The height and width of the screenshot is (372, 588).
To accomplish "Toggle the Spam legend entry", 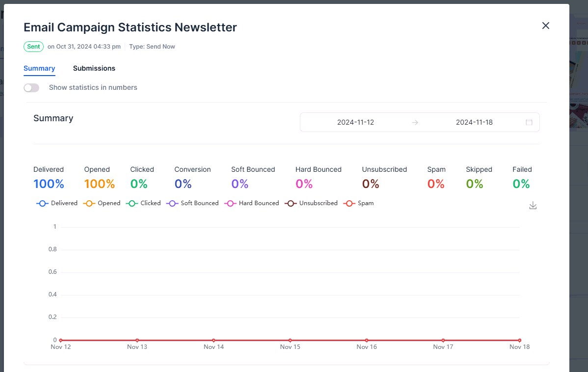I will (x=358, y=203).
